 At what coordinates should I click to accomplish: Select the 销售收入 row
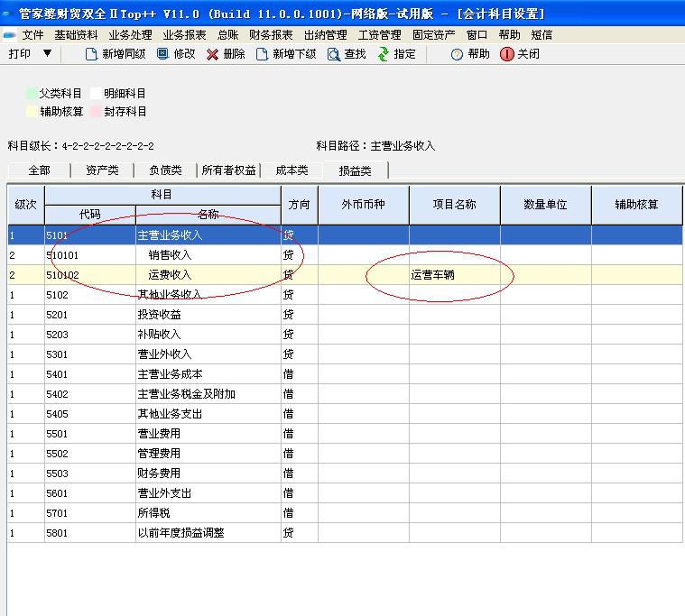(345, 255)
